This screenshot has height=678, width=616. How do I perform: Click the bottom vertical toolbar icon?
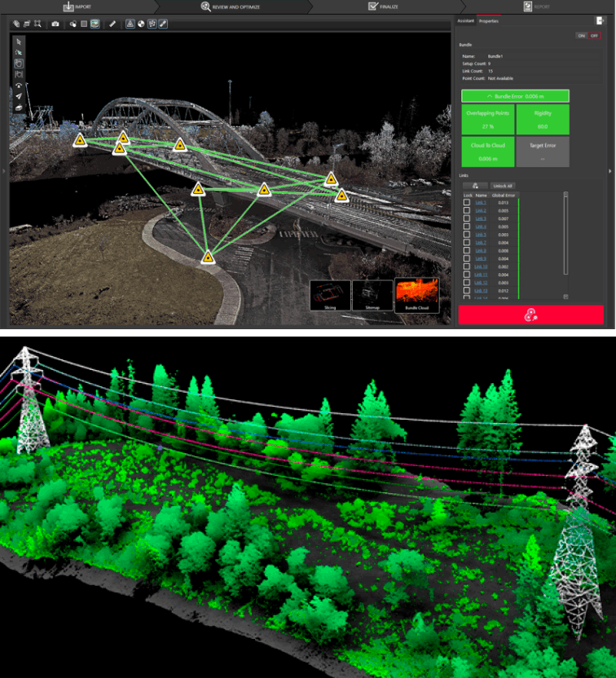[x=19, y=108]
